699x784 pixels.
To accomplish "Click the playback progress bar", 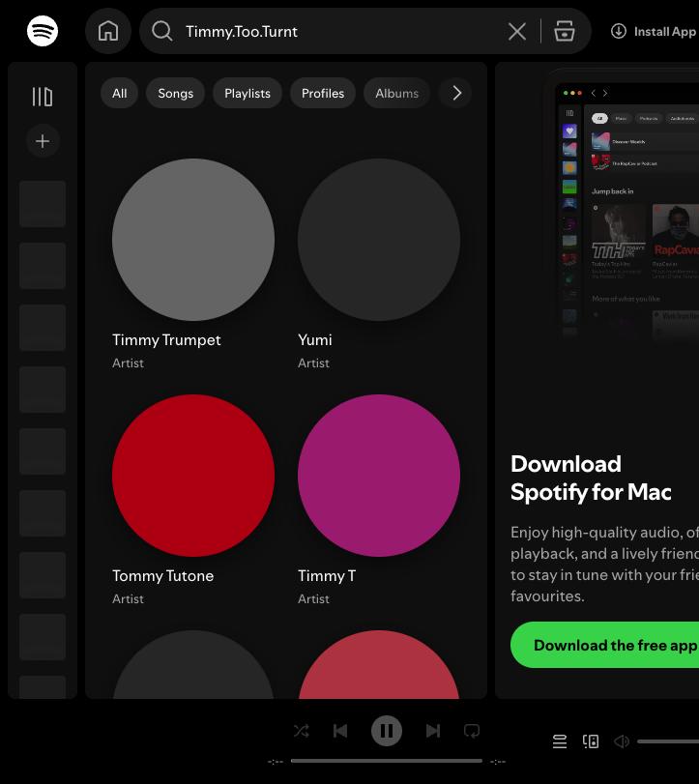I will [387, 761].
